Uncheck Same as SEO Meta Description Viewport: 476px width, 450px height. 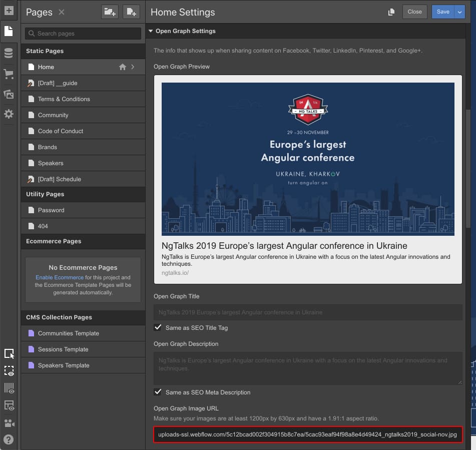coord(158,392)
